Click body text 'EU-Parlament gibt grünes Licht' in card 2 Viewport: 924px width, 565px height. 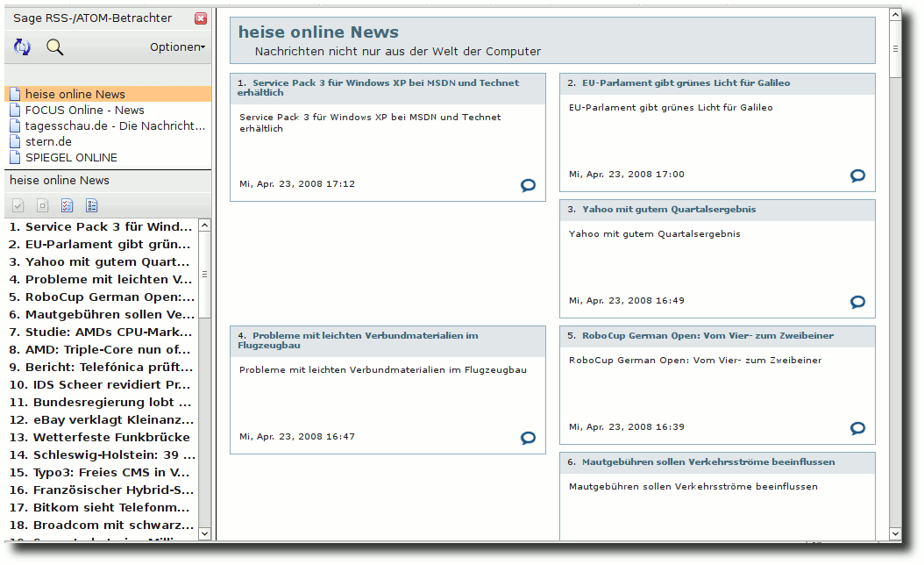[671, 108]
